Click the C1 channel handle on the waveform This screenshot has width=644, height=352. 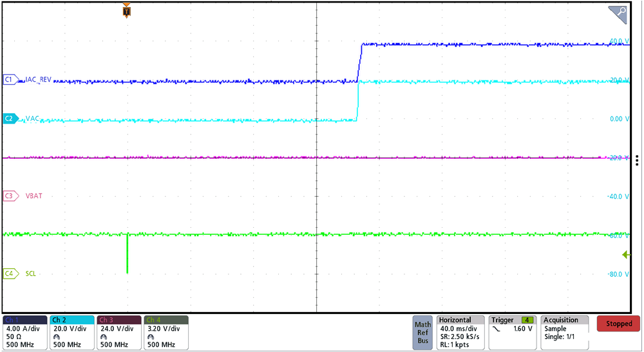10,80
